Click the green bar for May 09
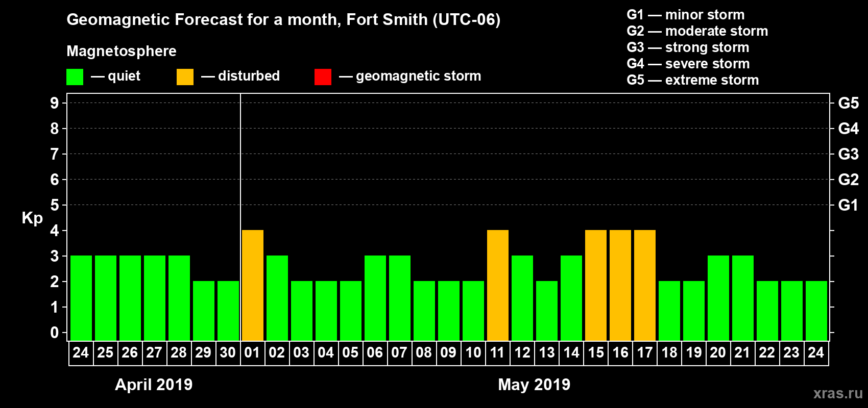The height and width of the screenshot is (408, 868). (x=449, y=311)
